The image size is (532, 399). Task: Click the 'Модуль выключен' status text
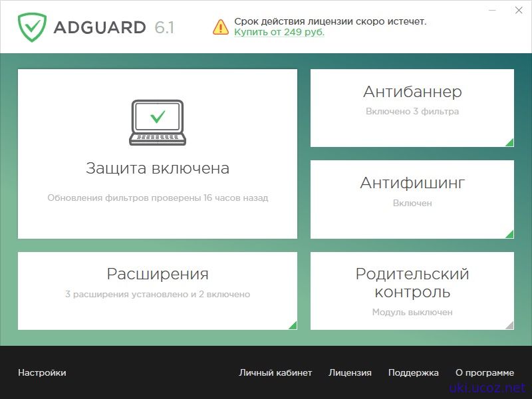412,312
